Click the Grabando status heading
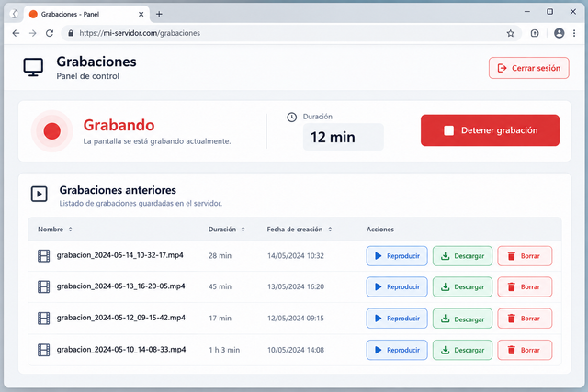Image resolution: width=588 pixels, height=392 pixels. [x=119, y=125]
